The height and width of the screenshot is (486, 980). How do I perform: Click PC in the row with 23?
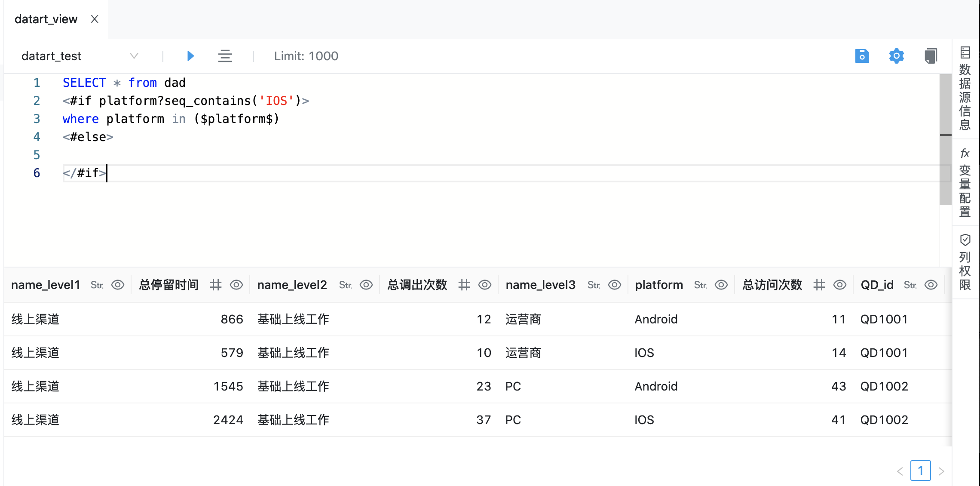[x=513, y=386]
